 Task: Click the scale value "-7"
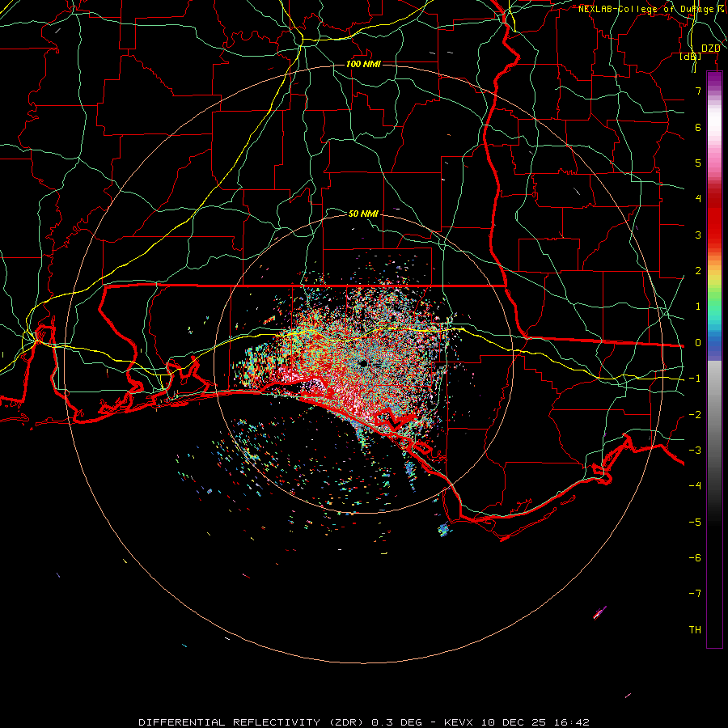pyautogui.click(x=695, y=594)
